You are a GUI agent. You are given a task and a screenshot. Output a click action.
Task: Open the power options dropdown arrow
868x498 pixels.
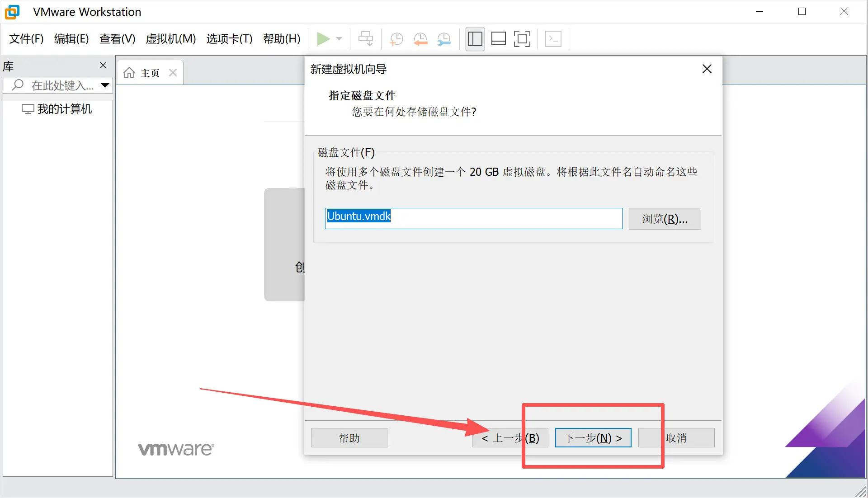pos(340,39)
